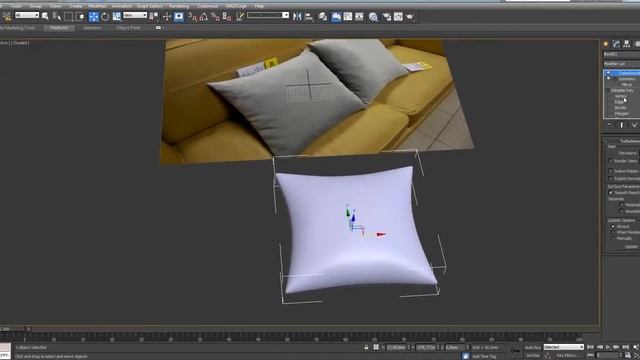Open the Rendering menu

click(179, 6)
